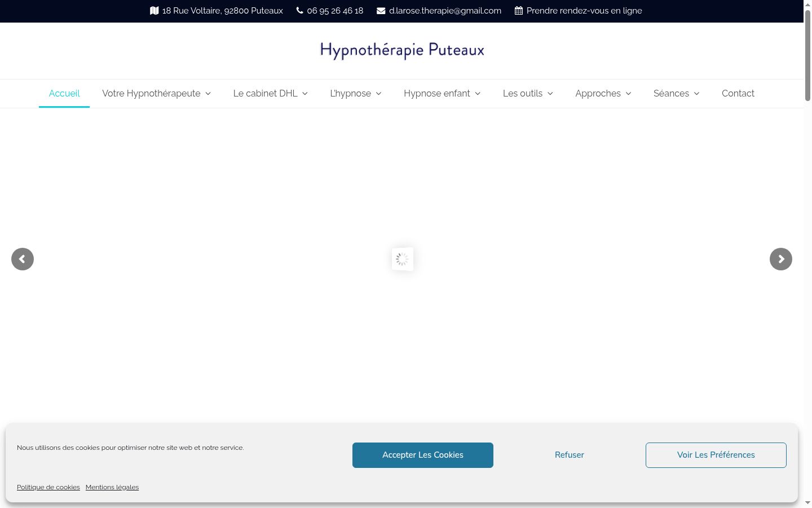The height and width of the screenshot is (508, 812).
Task: Expand Votre Hypnothérapeute submenu chevron
Action: coord(208,94)
